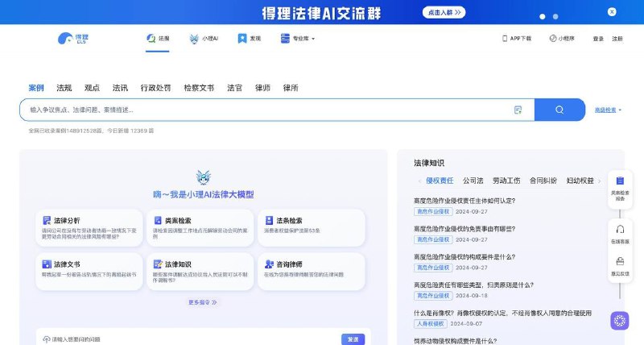
Task: Click the blue magnifier search button
Action: pyautogui.click(x=559, y=110)
